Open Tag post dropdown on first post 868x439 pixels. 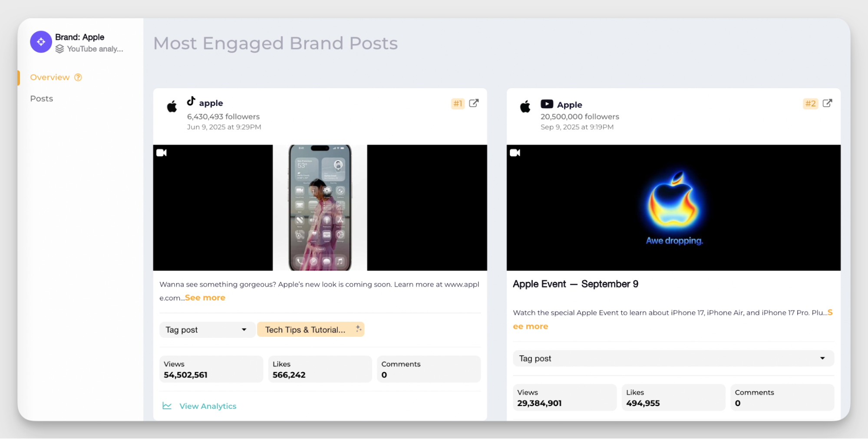click(x=206, y=330)
